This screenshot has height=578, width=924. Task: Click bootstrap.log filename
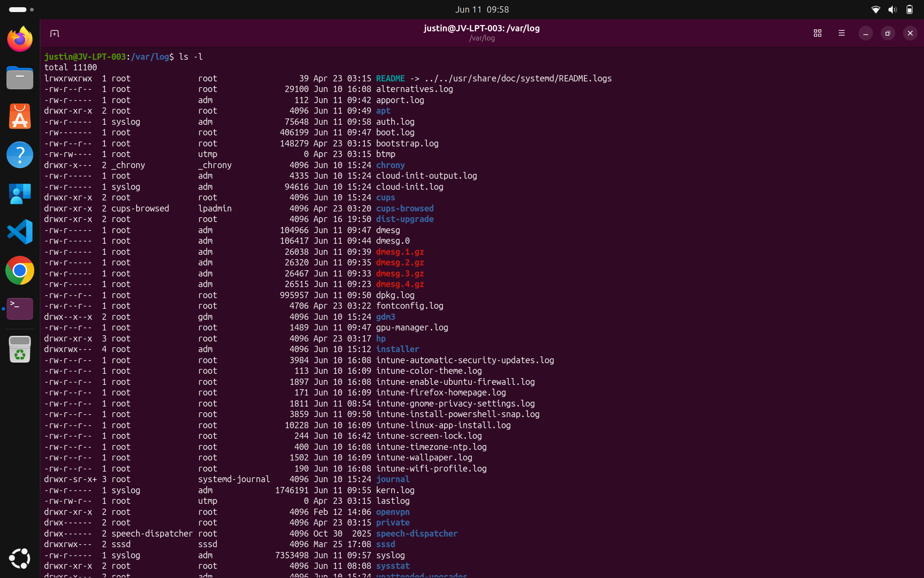click(x=407, y=144)
